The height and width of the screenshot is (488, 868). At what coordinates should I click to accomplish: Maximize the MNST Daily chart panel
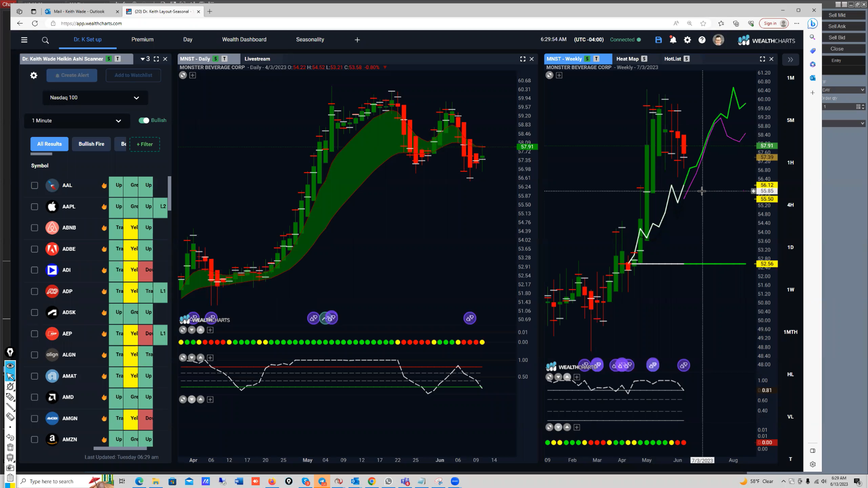[523, 59]
